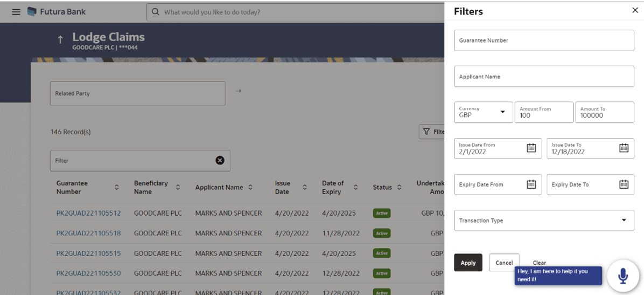644x295 pixels.
Task: Sort by Applicant Name column
Action: pyautogui.click(x=250, y=187)
